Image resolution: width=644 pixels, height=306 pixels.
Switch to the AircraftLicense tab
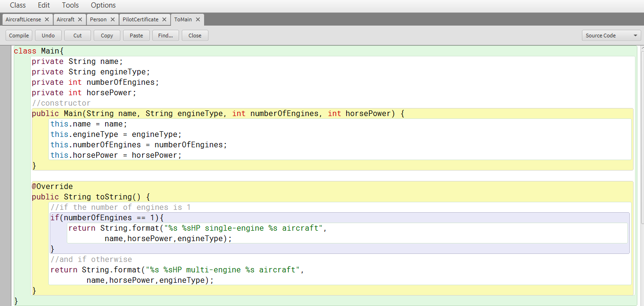(x=23, y=19)
